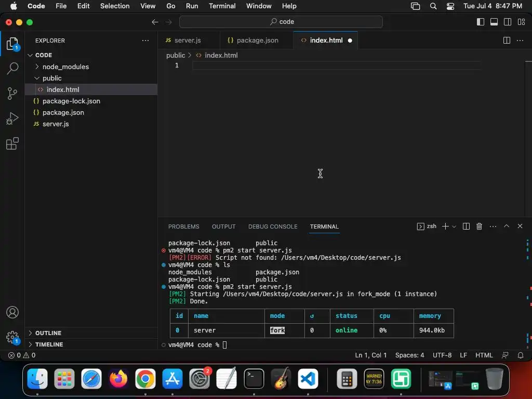Open terminal panel more actions menu
Image resolution: width=532 pixels, height=399 pixels.
tap(493, 227)
